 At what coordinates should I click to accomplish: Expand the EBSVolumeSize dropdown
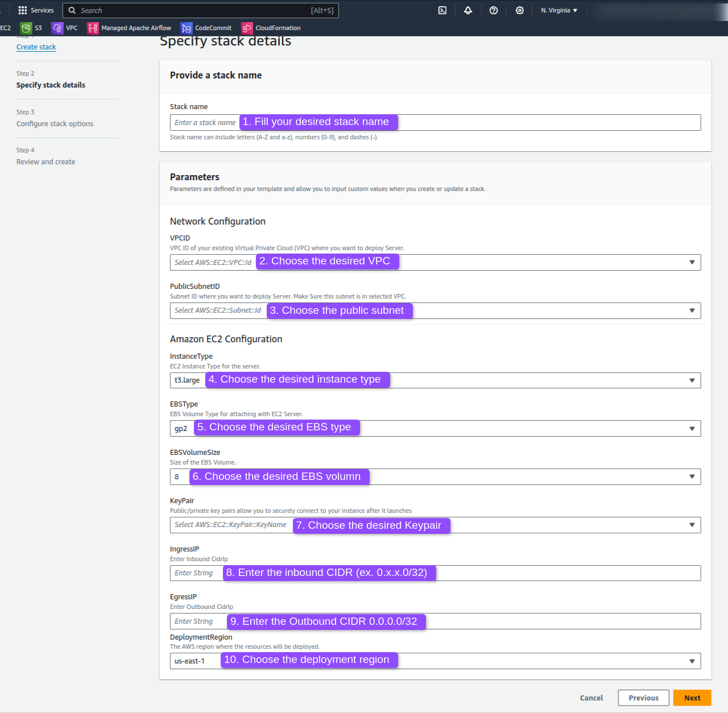(x=435, y=476)
